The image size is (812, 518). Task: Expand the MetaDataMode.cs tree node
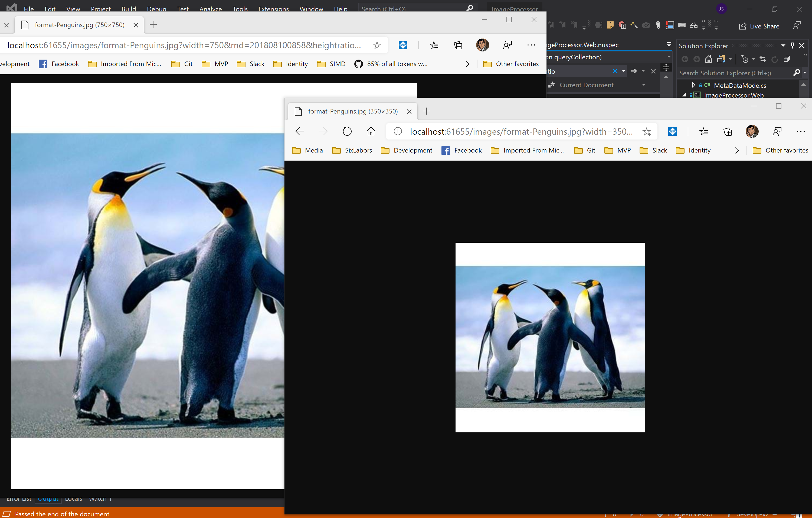693,85
